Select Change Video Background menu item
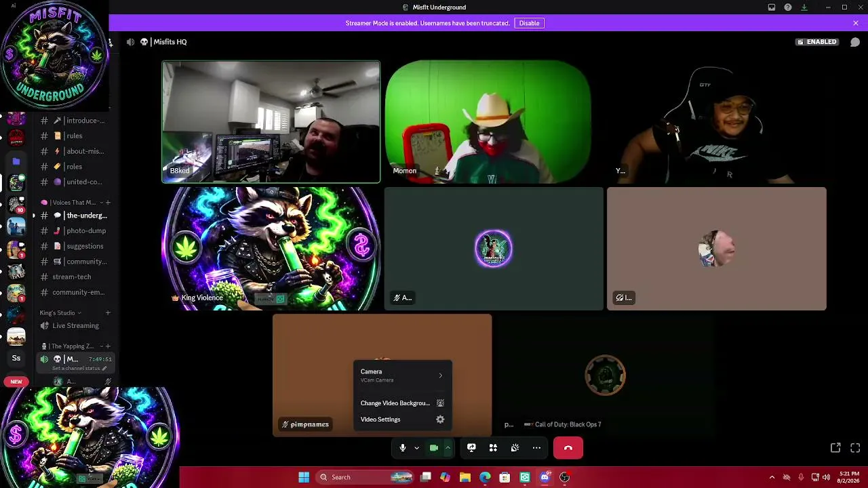The width and height of the screenshot is (868, 488). 402,403
